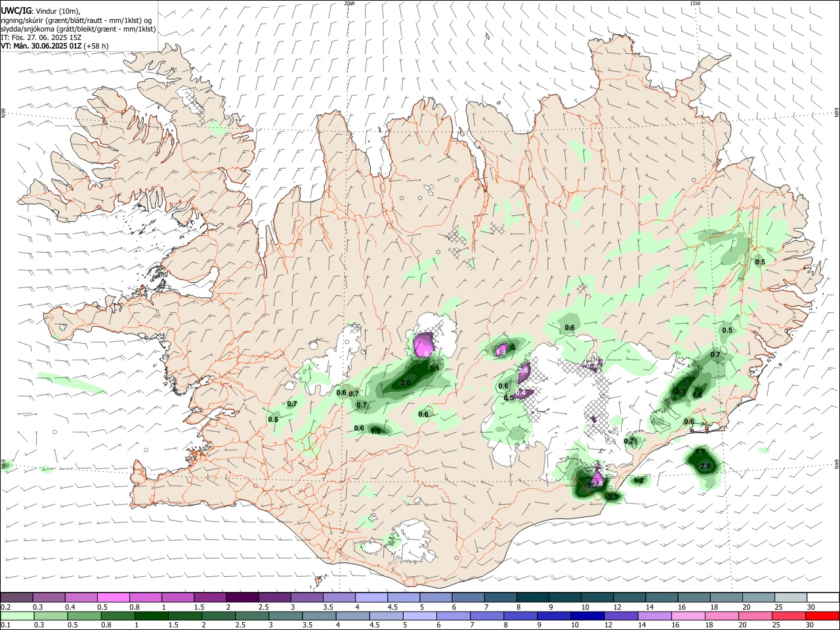Click the darkest purple 2–2.5 swatch, upper legend
This screenshot has width=840, height=630.
pyautogui.click(x=242, y=597)
